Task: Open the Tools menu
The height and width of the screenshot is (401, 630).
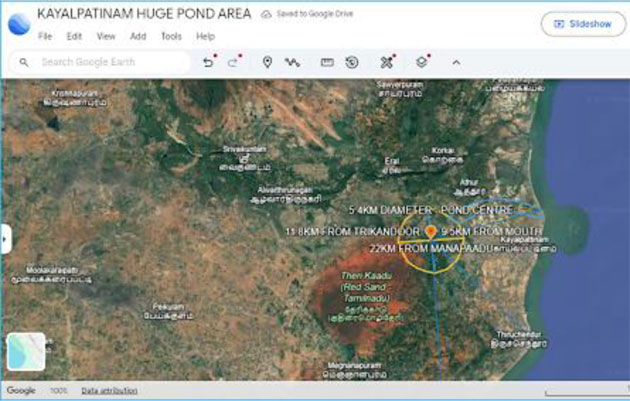Action: 171,36
